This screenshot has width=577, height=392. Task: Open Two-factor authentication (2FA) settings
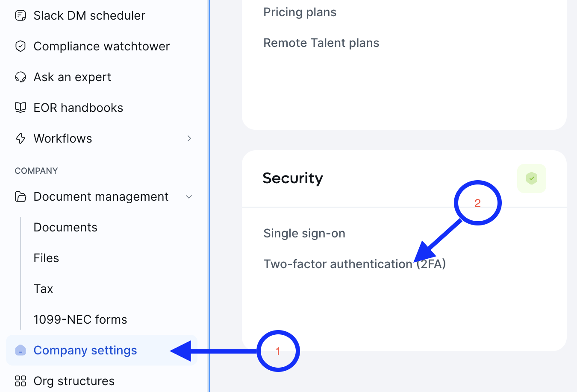[x=354, y=264]
